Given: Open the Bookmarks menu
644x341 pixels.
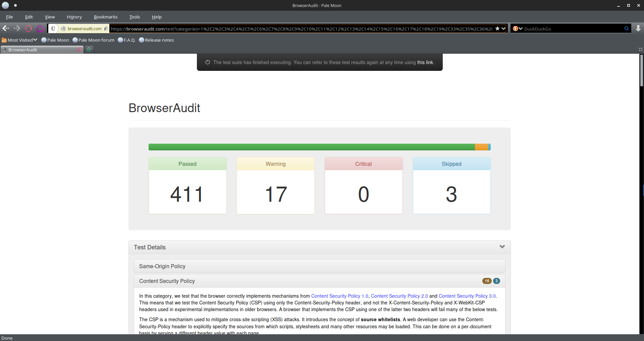Looking at the screenshot, I should (x=106, y=17).
